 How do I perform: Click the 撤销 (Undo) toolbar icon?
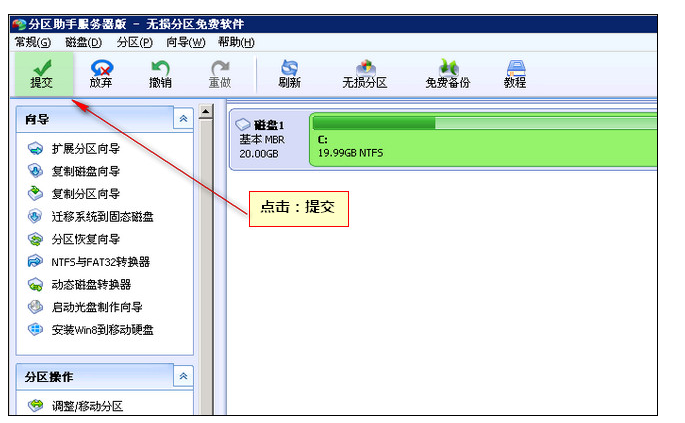click(x=160, y=73)
